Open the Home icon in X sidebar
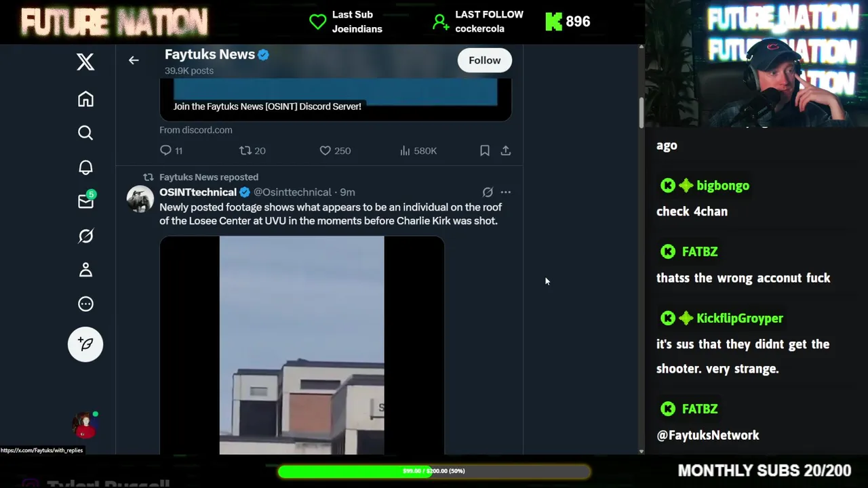The image size is (868, 488). (85, 99)
